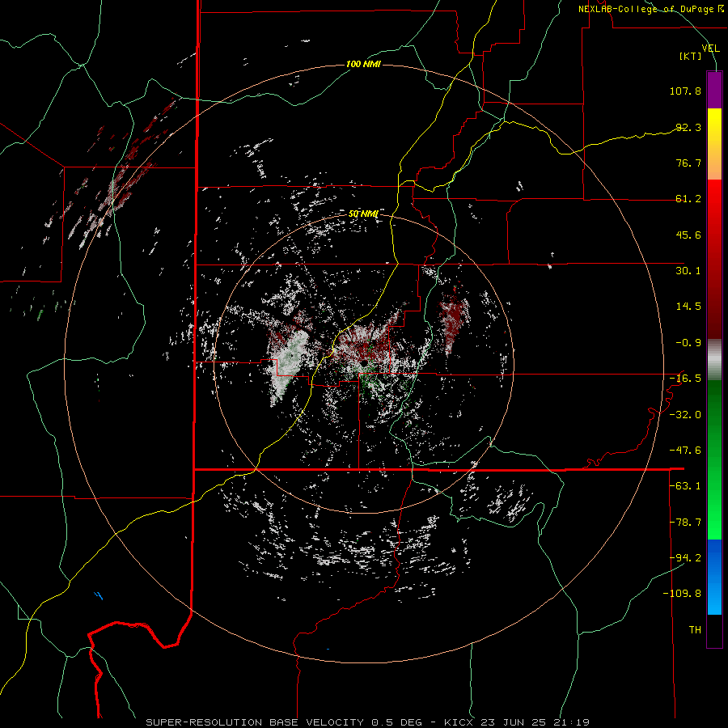Click the -47.6 velocity scale value
Screen dimensions: 728x728
coord(685,451)
